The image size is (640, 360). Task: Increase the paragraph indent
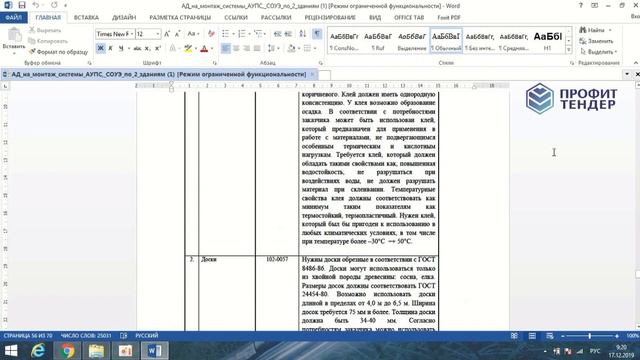(x=288, y=34)
